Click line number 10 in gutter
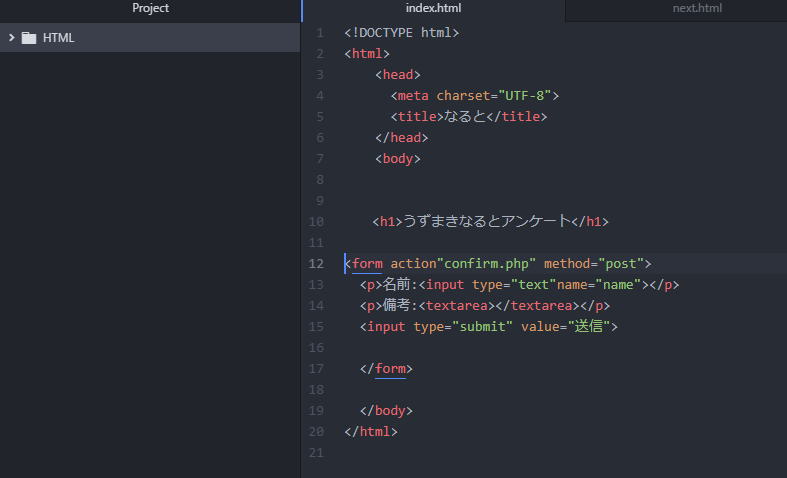 (316, 222)
